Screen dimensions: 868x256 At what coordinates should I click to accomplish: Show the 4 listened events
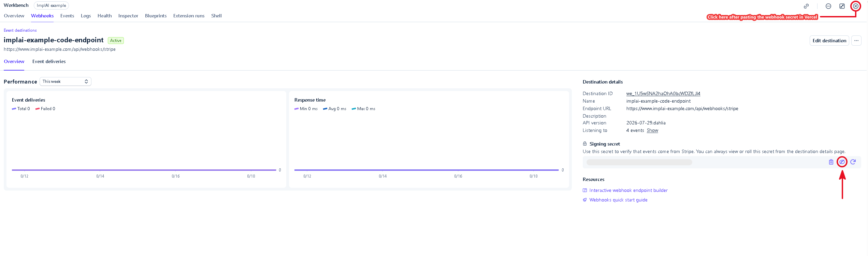[652, 130]
